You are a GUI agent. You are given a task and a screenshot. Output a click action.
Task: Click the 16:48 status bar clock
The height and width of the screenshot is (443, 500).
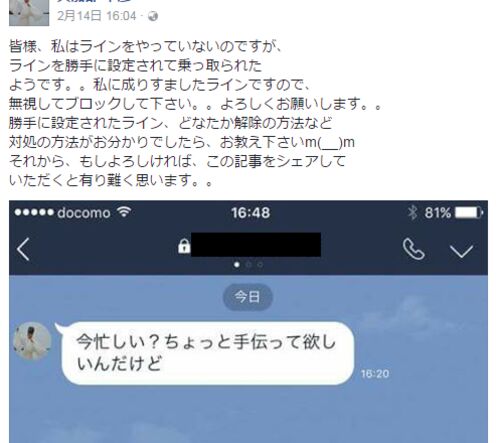[251, 213]
